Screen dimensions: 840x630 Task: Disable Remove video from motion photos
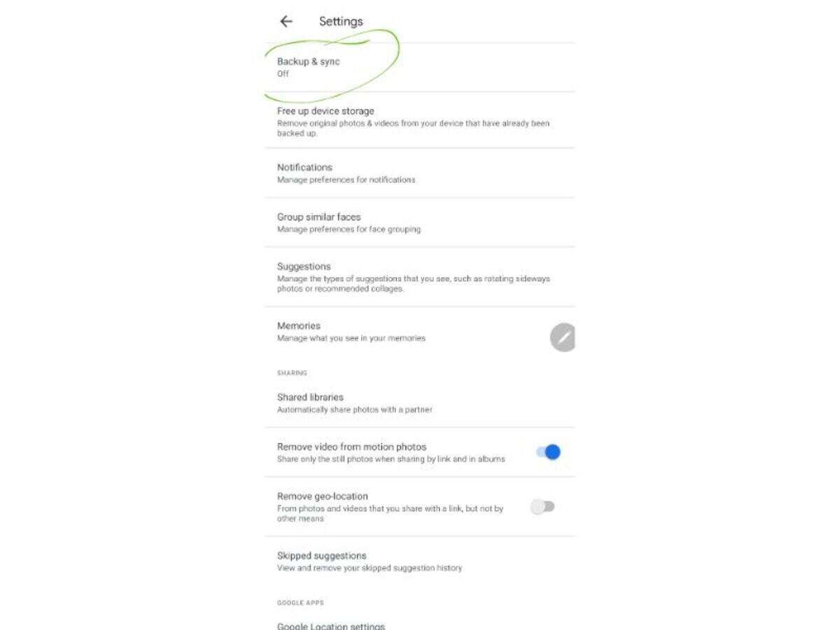point(548,452)
